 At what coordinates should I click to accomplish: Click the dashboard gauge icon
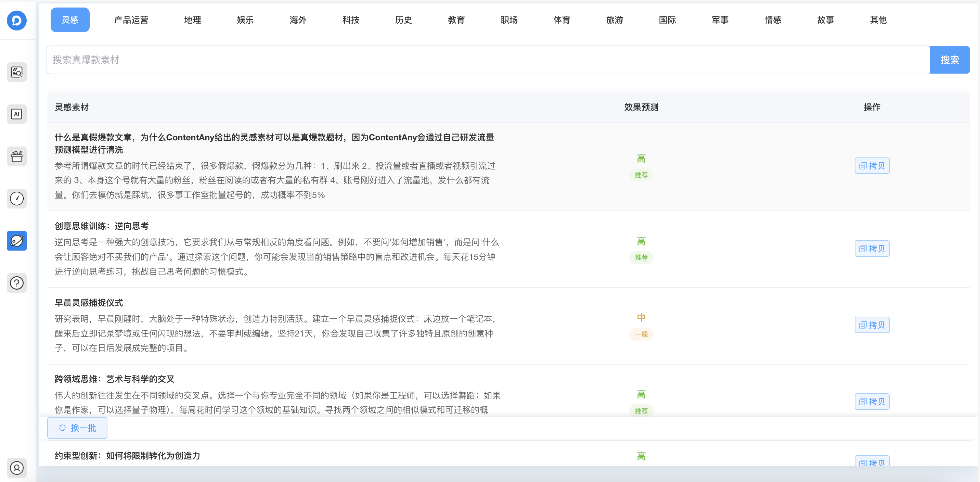pyautogui.click(x=16, y=198)
